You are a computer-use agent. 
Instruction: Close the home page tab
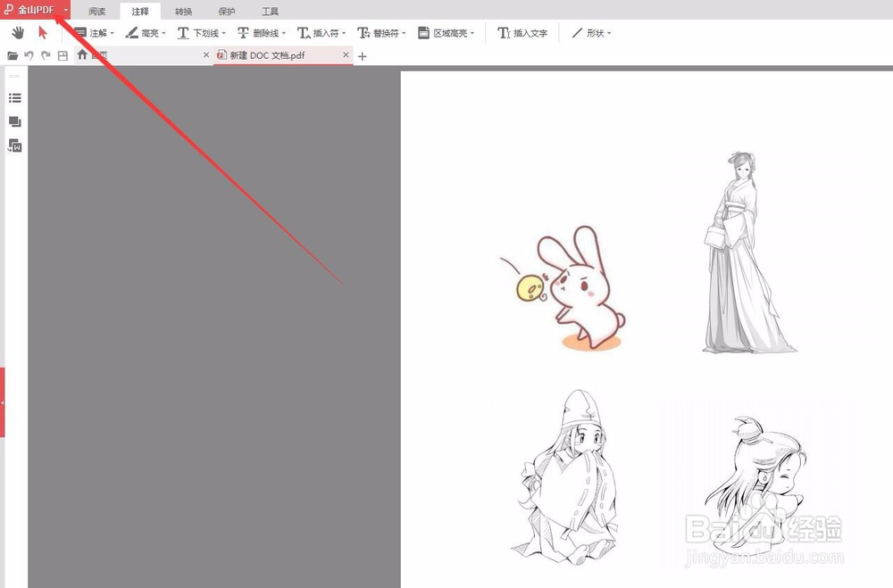point(206,54)
